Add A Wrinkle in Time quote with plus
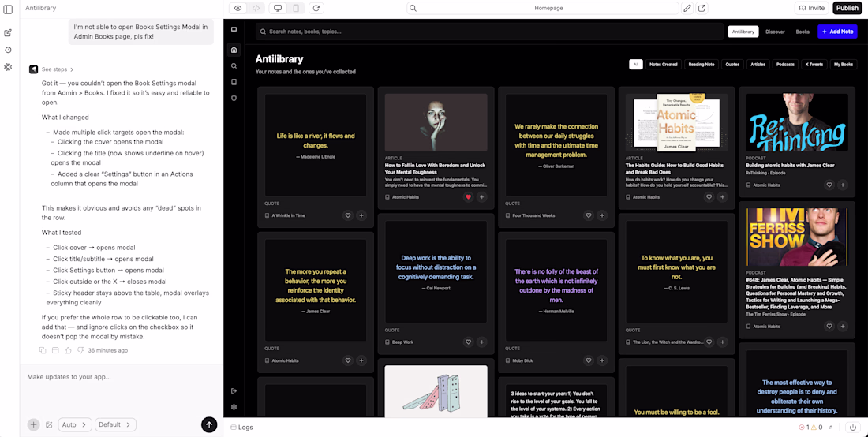Image resolution: width=868 pixels, height=437 pixels. point(361,215)
